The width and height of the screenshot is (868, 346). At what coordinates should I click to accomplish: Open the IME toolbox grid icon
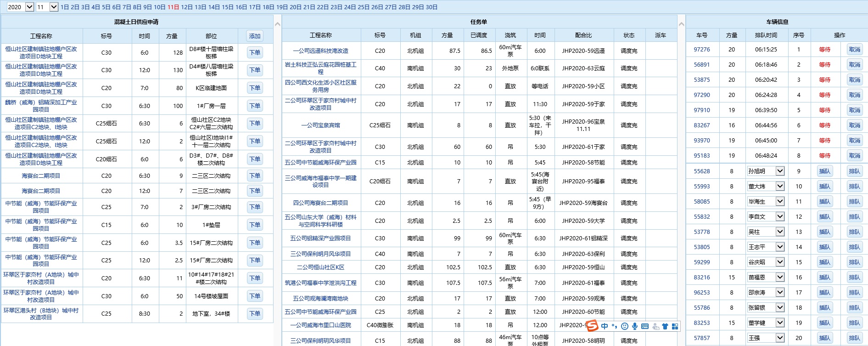[x=675, y=326]
